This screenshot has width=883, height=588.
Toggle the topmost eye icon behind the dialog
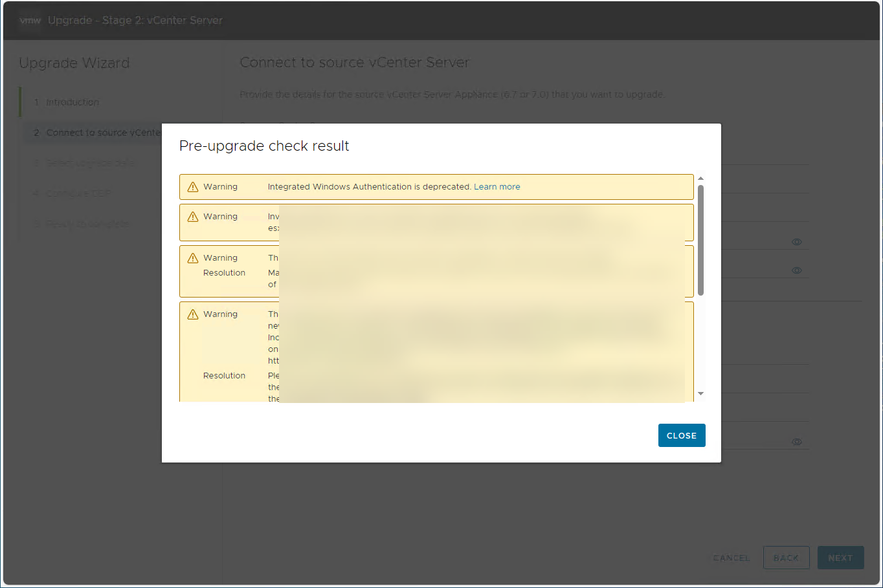point(797,242)
